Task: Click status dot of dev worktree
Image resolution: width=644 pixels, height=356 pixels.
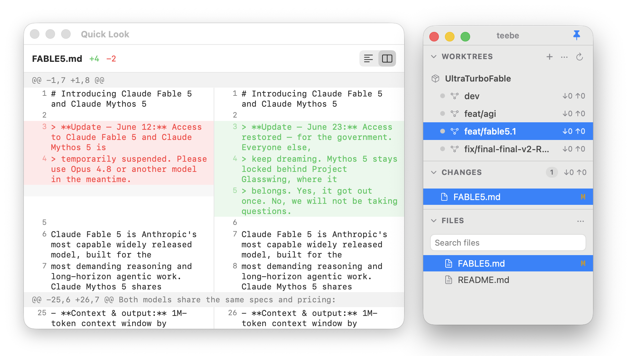Action: (x=442, y=96)
